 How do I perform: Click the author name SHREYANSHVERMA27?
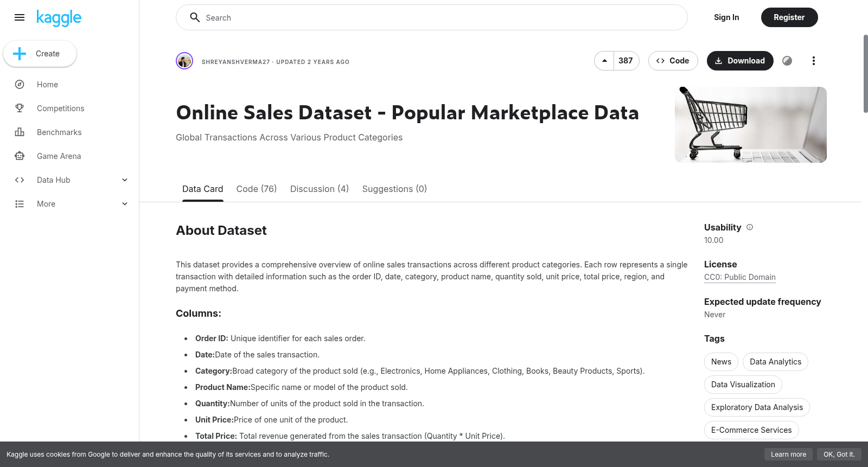236,62
